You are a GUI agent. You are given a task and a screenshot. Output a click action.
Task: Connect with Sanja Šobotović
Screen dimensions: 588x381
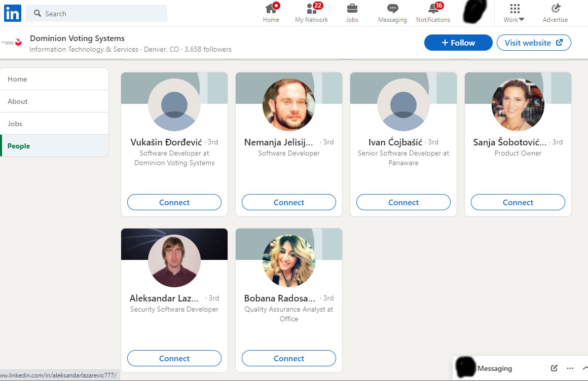518,203
